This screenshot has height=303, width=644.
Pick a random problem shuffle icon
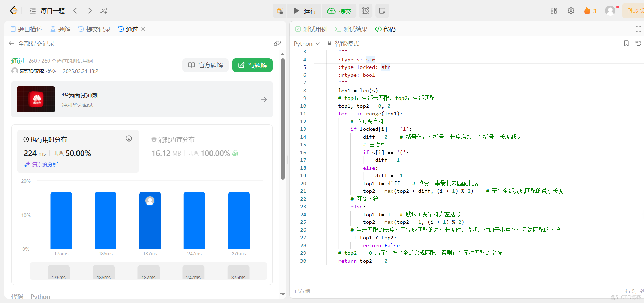click(104, 11)
